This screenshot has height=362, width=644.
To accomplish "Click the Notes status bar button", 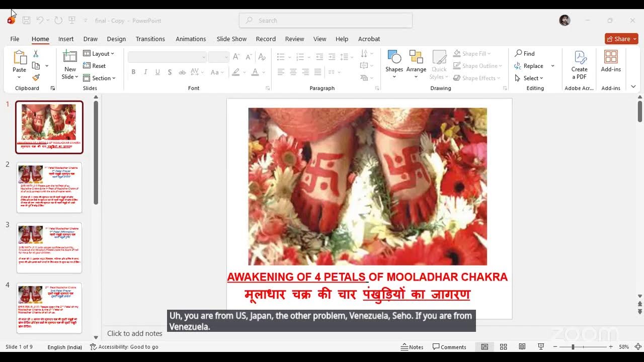I will (412, 347).
